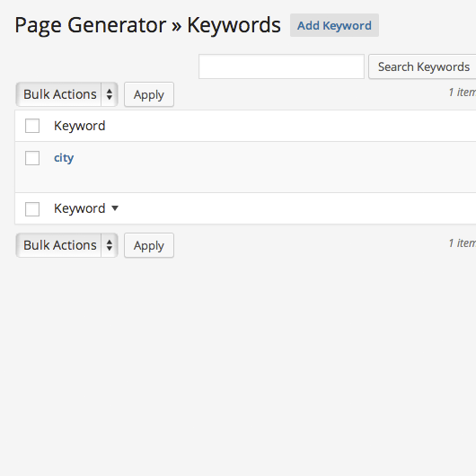Sort by the Keyword column header
Image resolution: width=476 pixels, height=476 pixels.
[80, 126]
